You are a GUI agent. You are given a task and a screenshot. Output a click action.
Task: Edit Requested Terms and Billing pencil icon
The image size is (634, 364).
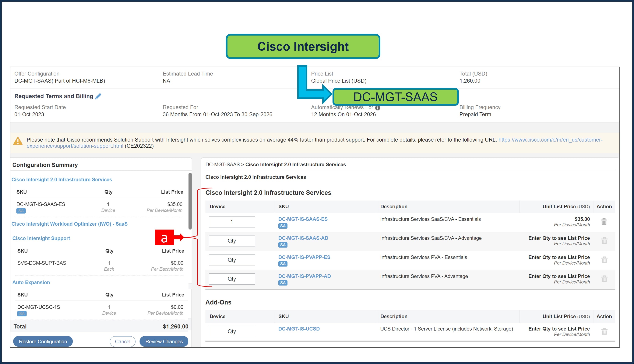click(98, 96)
